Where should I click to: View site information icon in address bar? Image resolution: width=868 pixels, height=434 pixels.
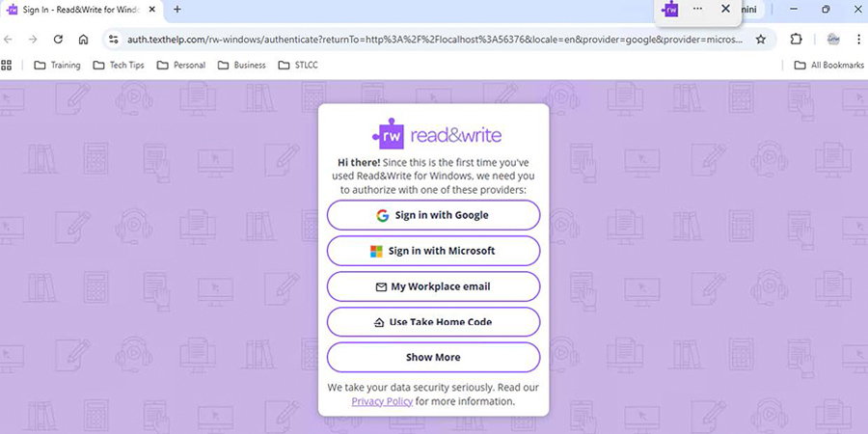(113, 40)
